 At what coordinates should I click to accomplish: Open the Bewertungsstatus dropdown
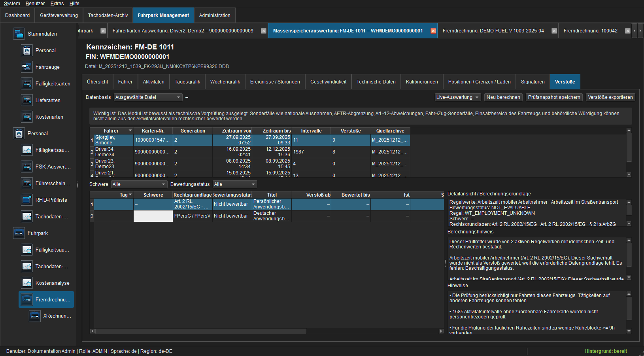(235, 184)
